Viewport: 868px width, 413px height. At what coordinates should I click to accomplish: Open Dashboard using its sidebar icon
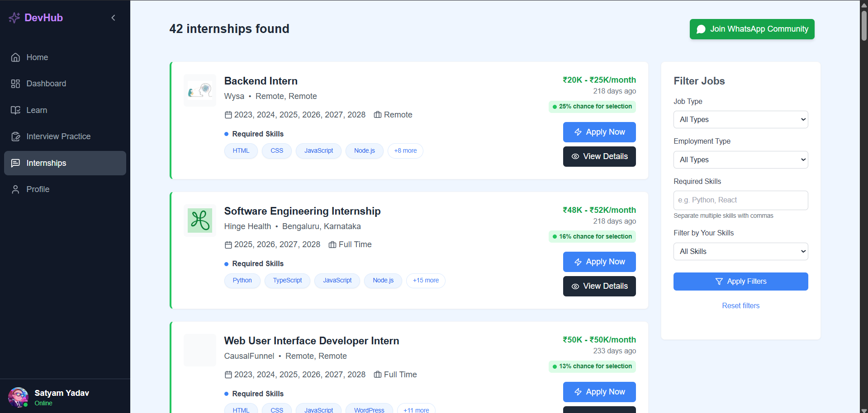click(15, 84)
